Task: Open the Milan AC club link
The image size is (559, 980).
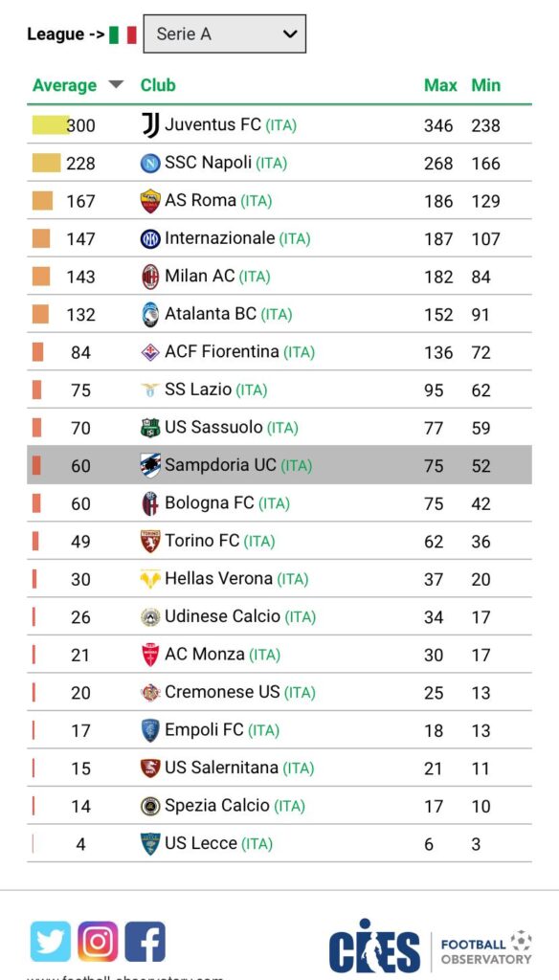Action: (x=199, y=277)
